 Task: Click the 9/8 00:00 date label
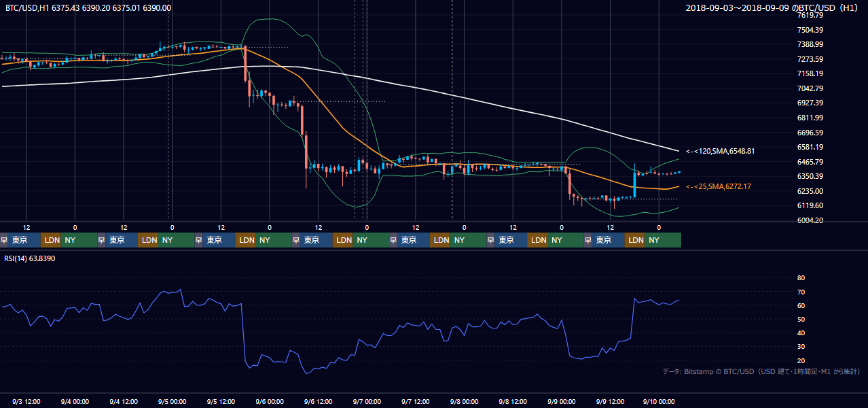[465, 401]
